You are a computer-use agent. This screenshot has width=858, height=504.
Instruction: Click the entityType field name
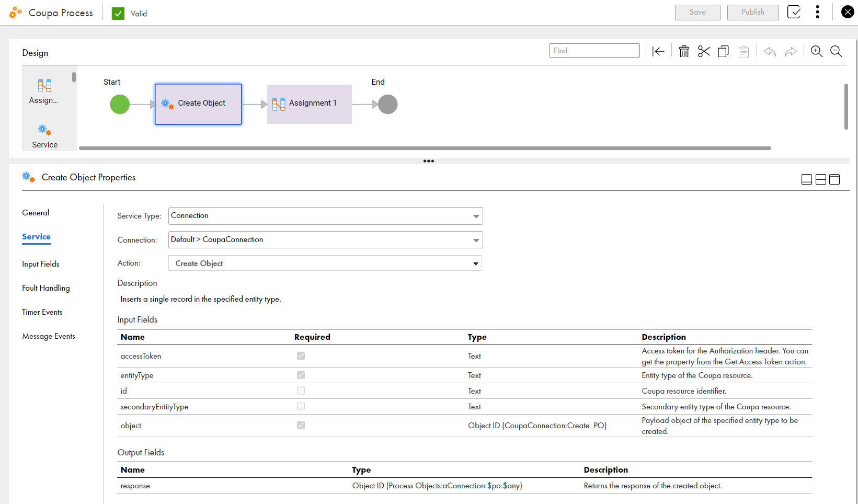pyautogui.click(x=137, y=375)
